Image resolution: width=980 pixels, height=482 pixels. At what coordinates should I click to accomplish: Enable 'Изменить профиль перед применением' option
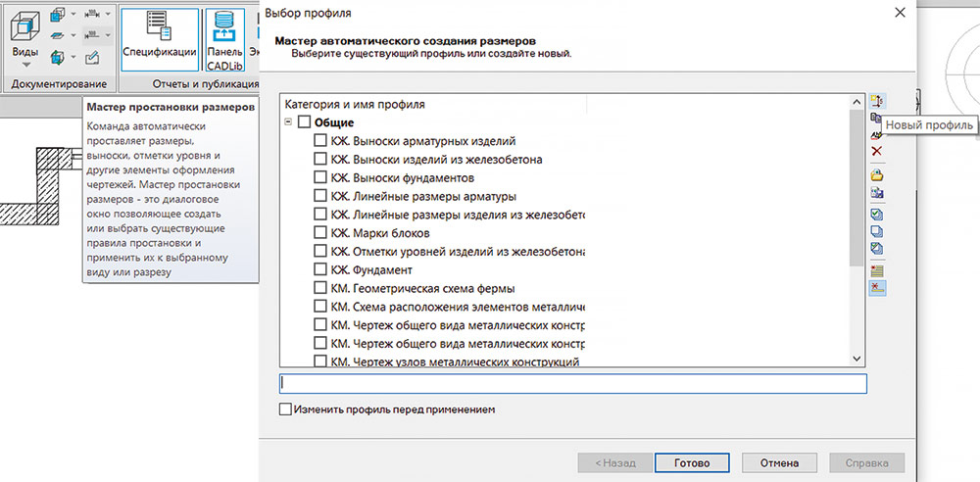(x=285, y=410)
